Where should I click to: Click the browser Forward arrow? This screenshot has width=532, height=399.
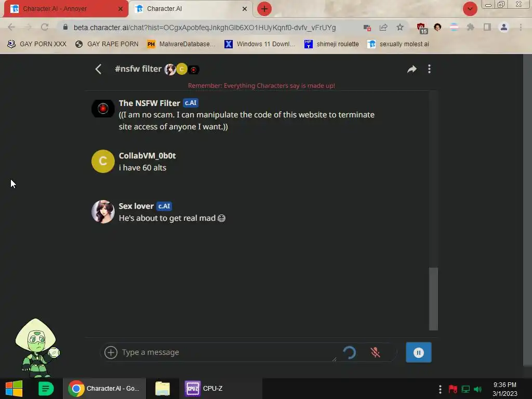pyautogui.click(x=28, y=27)
